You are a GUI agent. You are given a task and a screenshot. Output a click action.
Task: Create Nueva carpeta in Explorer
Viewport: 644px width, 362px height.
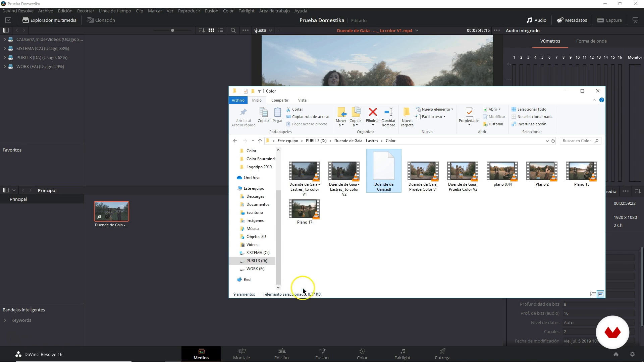pos(407,117)
